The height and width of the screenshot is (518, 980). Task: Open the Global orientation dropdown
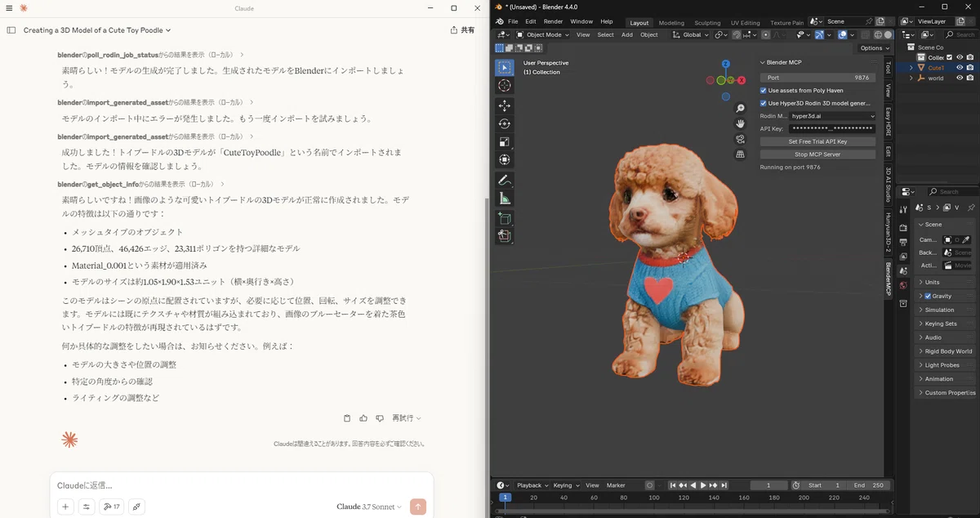691,35
